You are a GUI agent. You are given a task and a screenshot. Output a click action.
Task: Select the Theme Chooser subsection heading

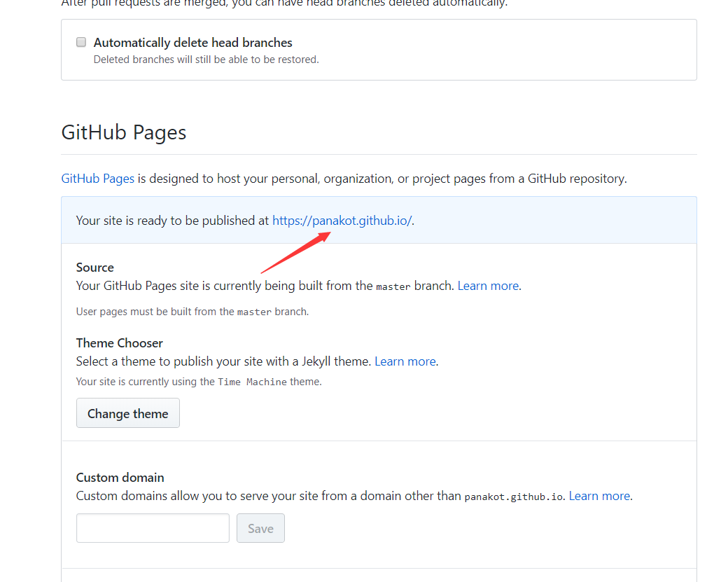coord(119,343)
